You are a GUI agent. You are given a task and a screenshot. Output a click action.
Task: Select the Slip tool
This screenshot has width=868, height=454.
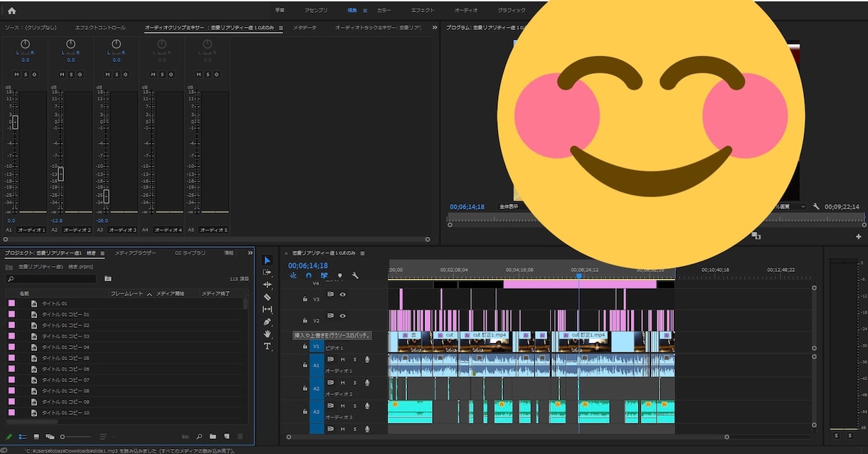tap(268, 310)
